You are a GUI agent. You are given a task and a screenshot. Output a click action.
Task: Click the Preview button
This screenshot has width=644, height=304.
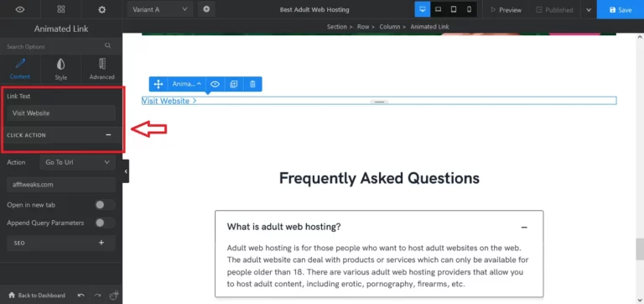(x=506, y=10)
